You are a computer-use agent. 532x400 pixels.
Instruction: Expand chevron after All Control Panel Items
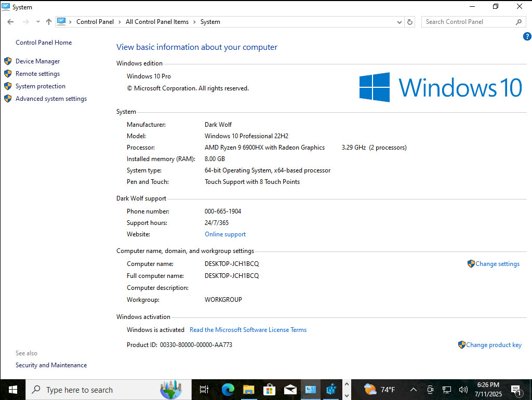[194, 22]
